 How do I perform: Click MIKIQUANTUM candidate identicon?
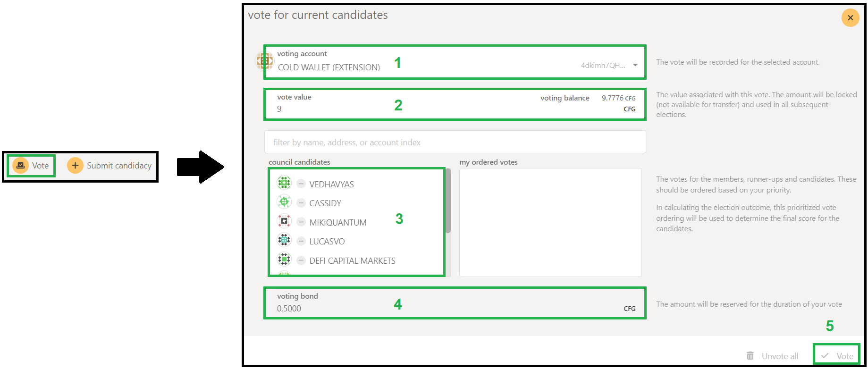tap(284, 221)
